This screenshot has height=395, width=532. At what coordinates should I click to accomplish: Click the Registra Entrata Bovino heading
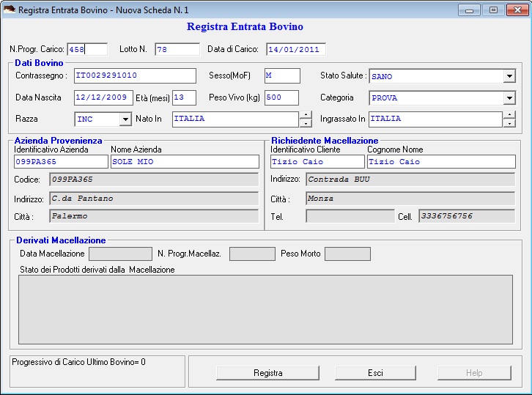pos(245,26)
